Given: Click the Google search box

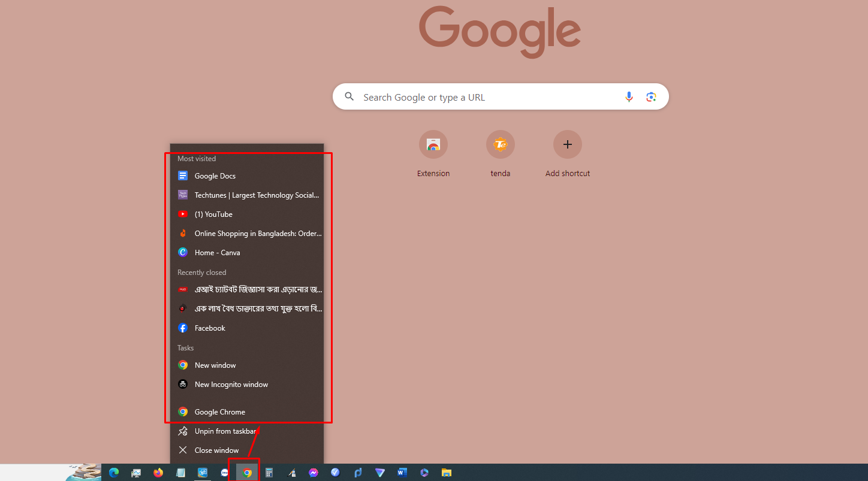Looking at the screenshot, I should 501,97.
